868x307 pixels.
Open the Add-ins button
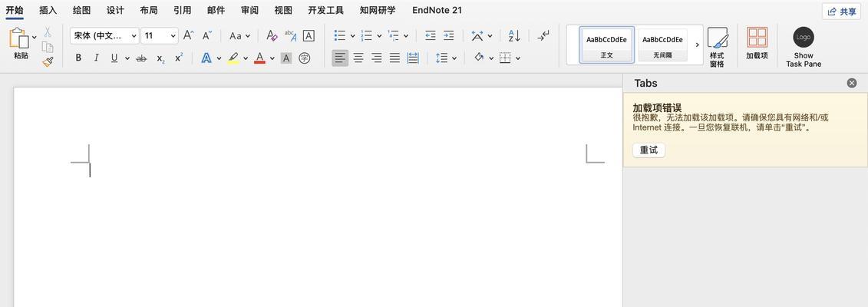tap(757, 42)
